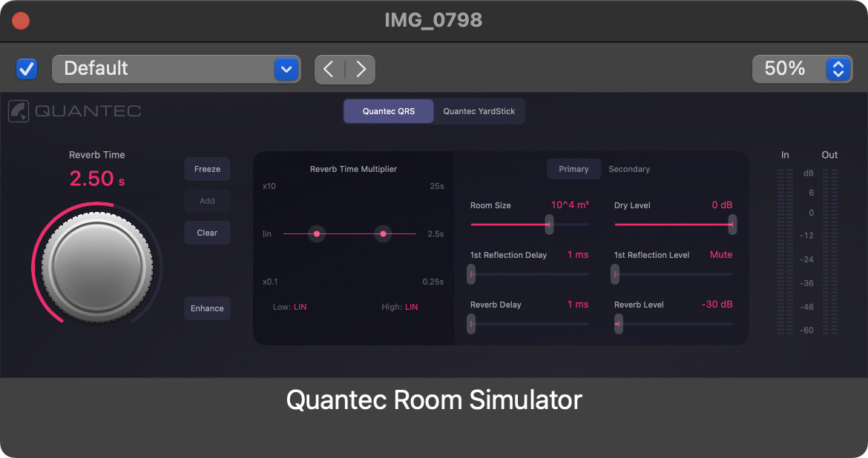
Task: Click the Reverb Time knob
Action: point(92,265)
